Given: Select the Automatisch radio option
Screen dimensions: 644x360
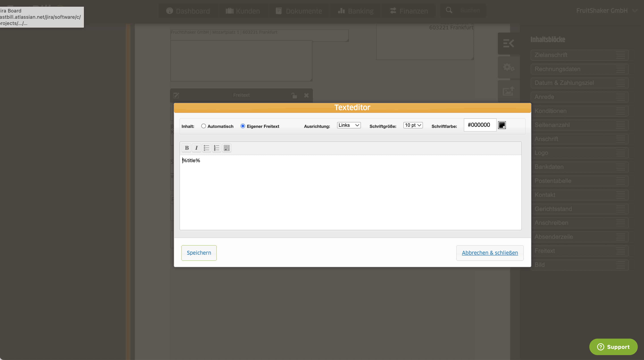Looking at the screenshot, I should point(204,126).
